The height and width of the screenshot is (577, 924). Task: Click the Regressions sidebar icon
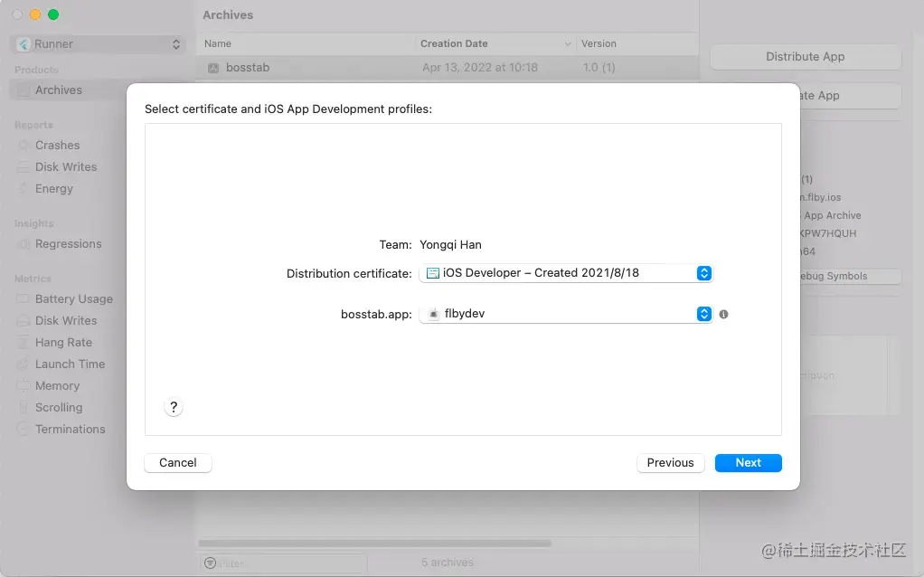[x=24, y=243]
